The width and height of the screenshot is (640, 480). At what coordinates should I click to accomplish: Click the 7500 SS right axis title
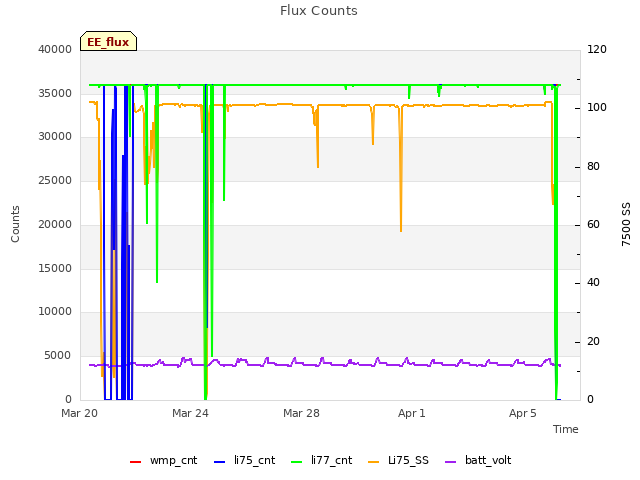tap(626, 224)
